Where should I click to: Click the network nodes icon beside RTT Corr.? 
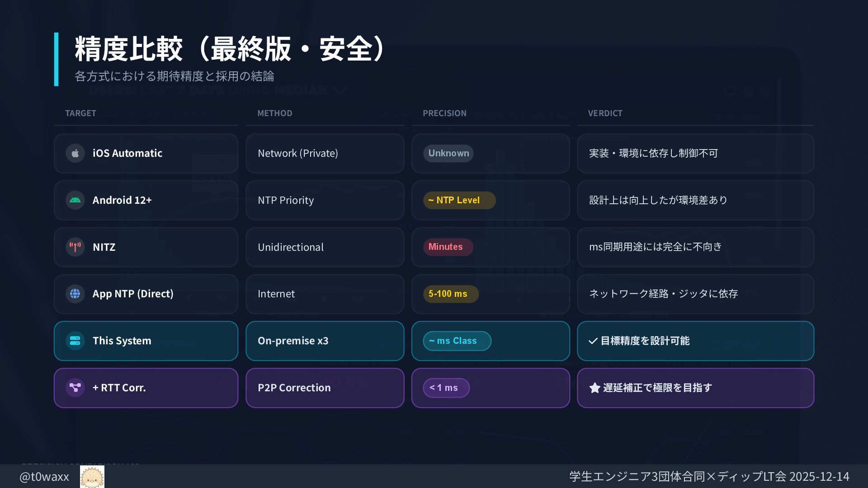pos(75,388)
